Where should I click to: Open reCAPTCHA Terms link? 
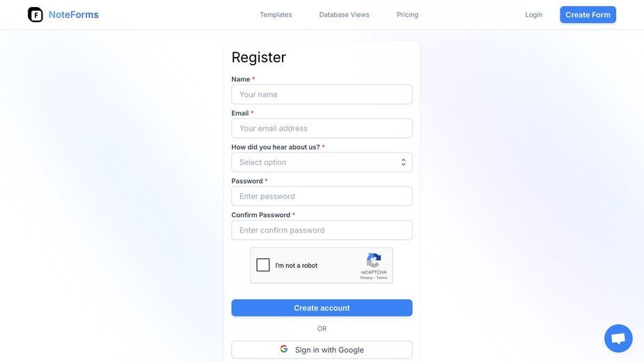tap(382, 278)
